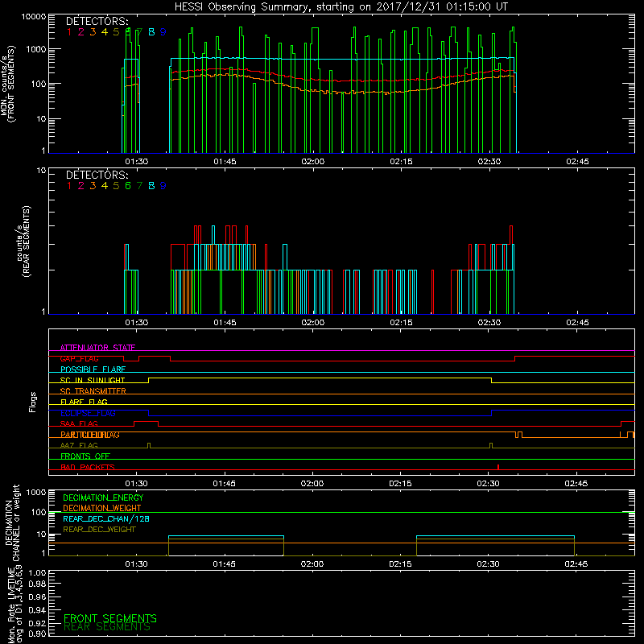
Task: Select cyan detector 8 in front segments legend
Action: pyautogui.click(x=151, y=31)
